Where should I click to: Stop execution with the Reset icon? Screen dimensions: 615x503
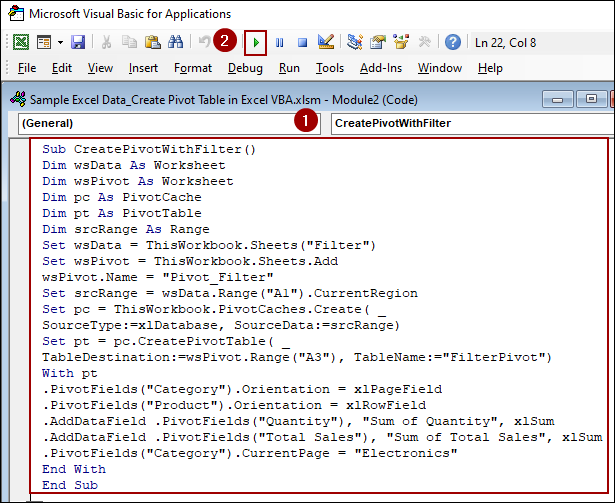pos(301,42)
